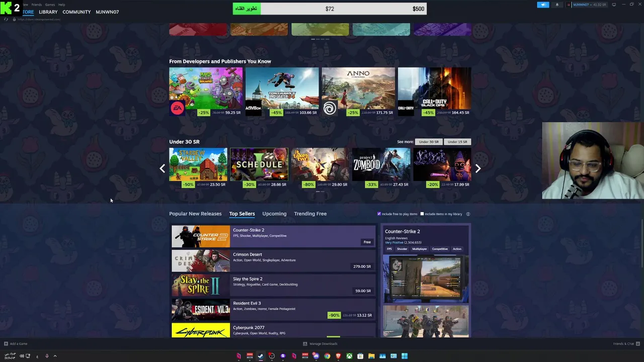Open Discord from the taskbar
The image size is (644, 362).
(315, 356)
